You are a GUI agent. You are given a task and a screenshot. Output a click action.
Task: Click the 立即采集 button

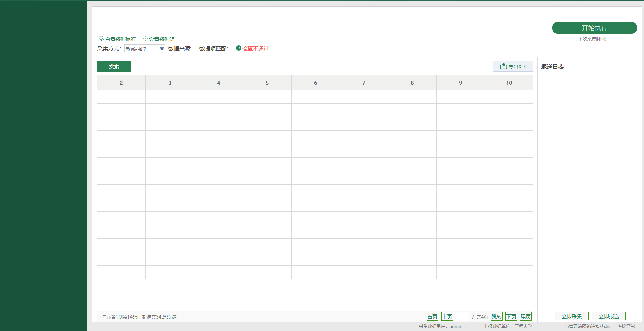click(572, 316)
